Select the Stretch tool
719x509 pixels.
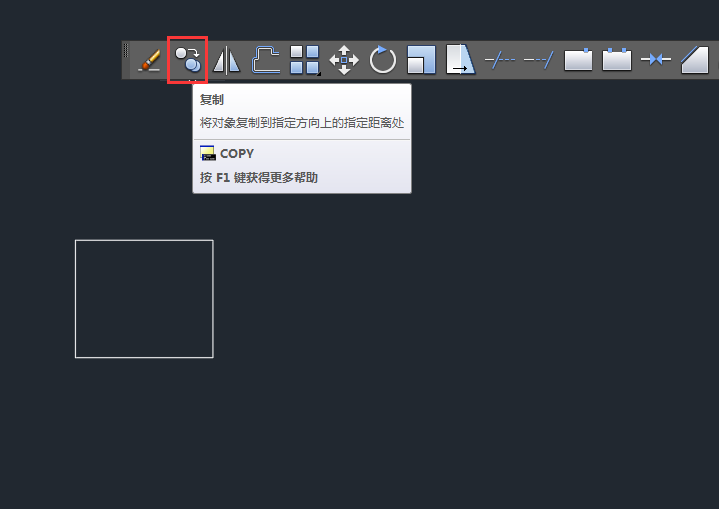click(460, 60)
